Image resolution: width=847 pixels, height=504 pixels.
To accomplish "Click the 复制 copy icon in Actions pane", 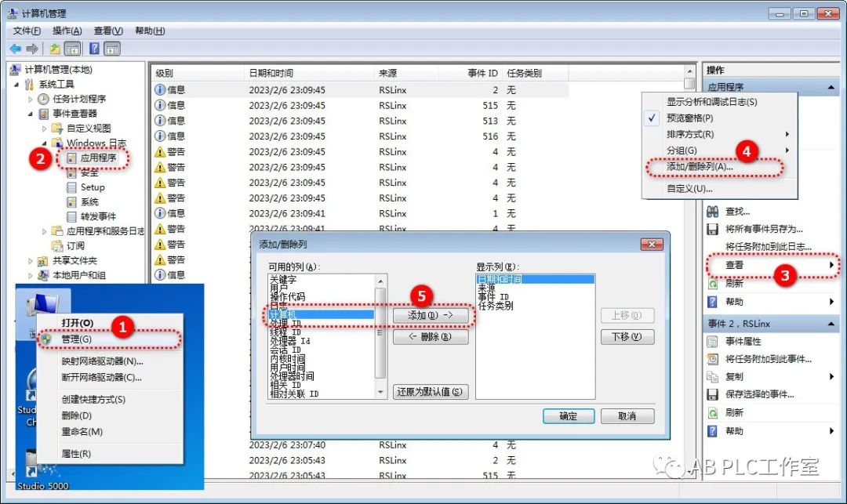I will coord(714,375).
